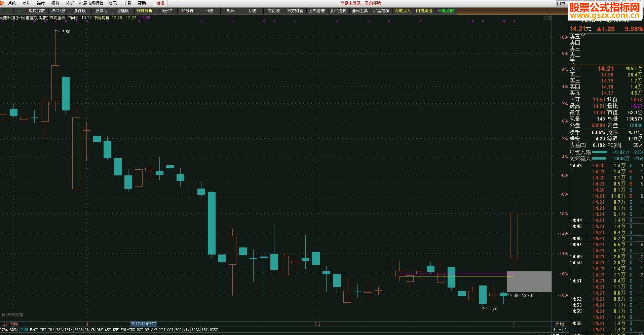Open the 报价 menu
Image resolution: width=644 pixels, height=335 pixels.
pyautogui.click(x=55, y=3)
